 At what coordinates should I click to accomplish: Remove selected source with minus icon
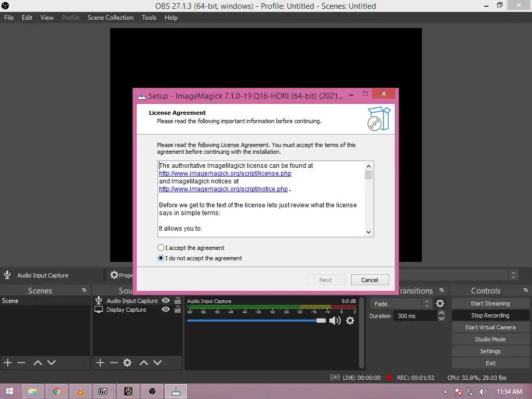click(114, 363)
